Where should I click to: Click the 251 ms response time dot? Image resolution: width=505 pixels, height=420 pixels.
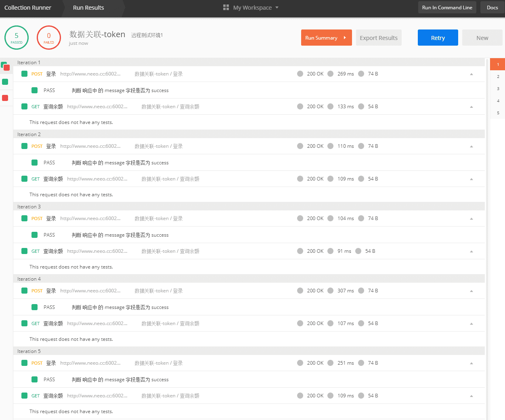(331, 363)
